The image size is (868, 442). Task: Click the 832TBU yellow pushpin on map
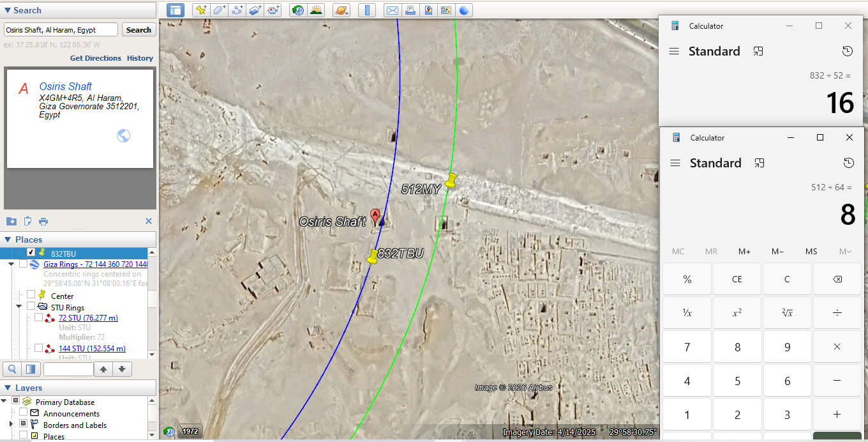click(373, 256)
